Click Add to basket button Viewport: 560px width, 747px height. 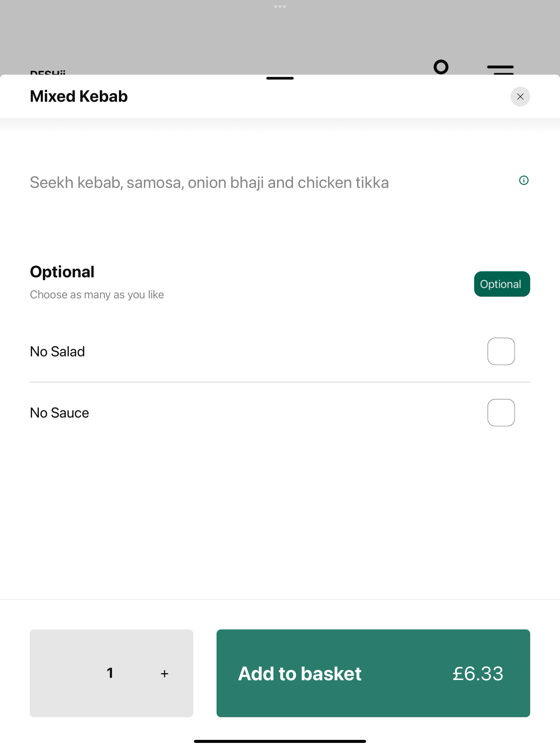click(x=373, y=673)
